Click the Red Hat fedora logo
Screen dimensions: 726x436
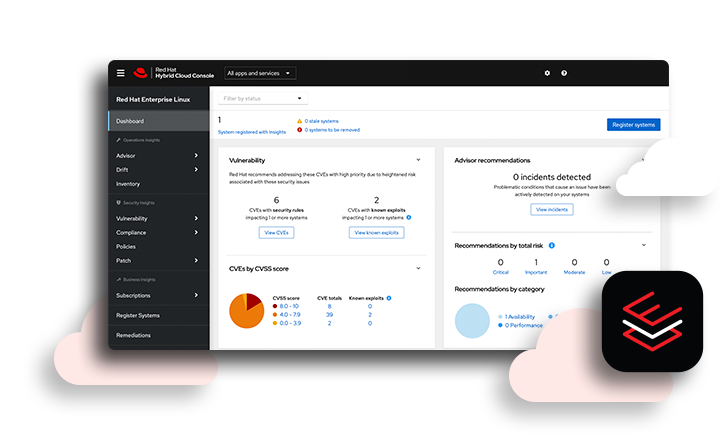pyautogui.click(x=140, y=73)
